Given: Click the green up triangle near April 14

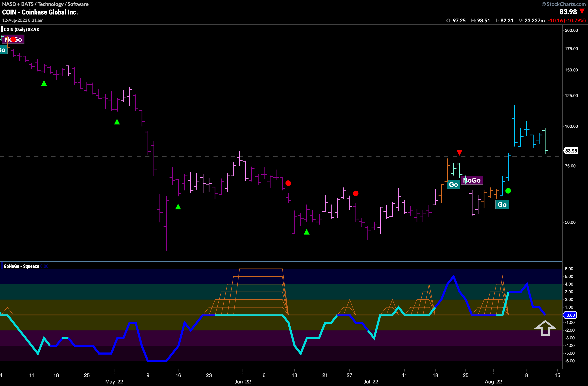Looking at the screenshot, I should click(44, 83).
